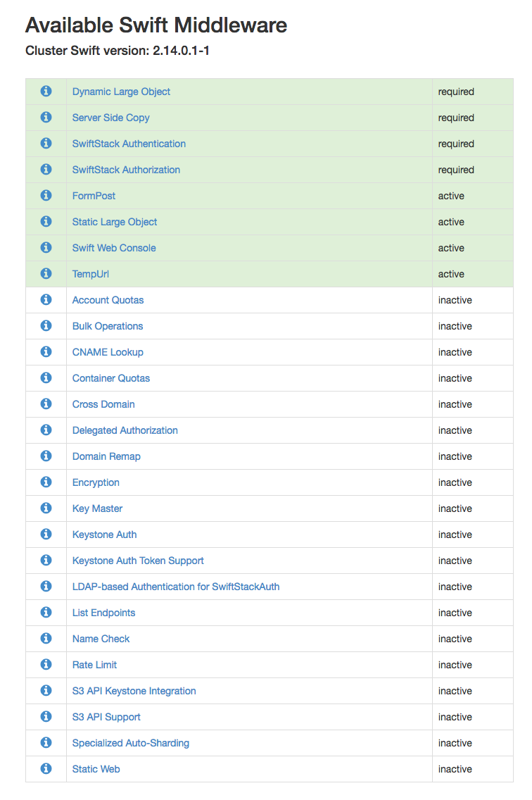Open info icon beside Keystone Auth
The height and width of the screenshot is (800, 532).
click(46, 535)
